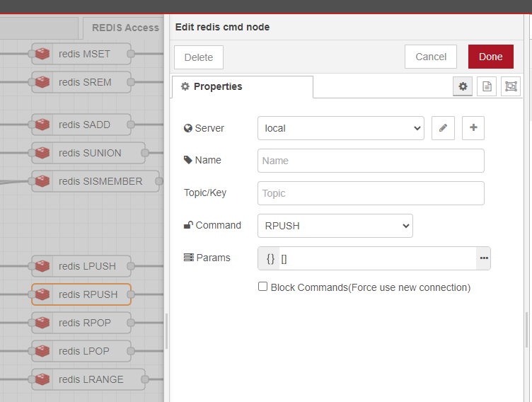The height and width of the screenshot is (402, 532).
Task: Click redis SREM node label
Action: (x=85, y=82)
